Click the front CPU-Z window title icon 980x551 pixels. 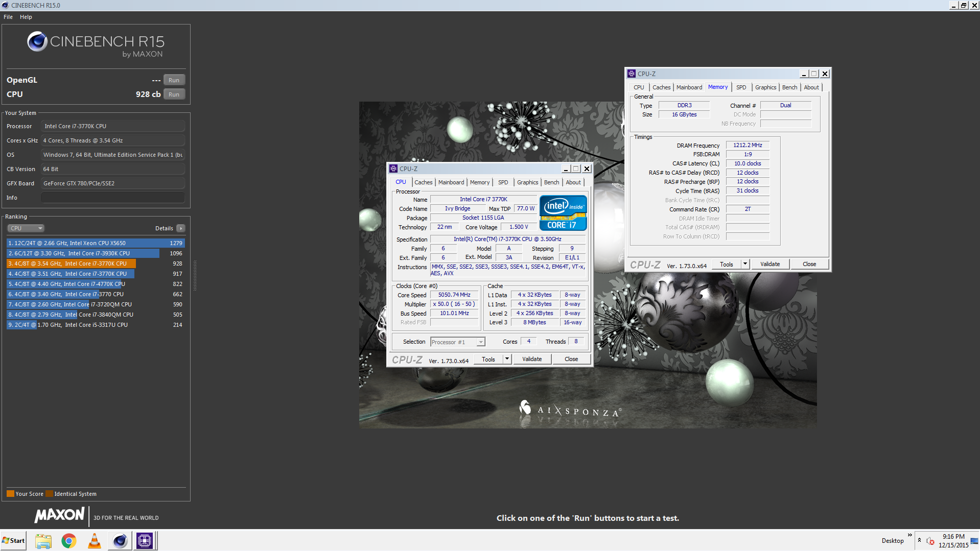click(x=393, y=169)
